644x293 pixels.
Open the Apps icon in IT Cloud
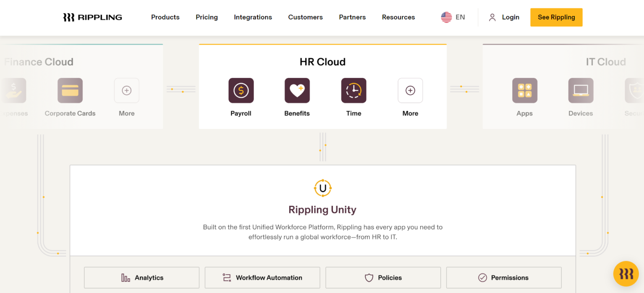click(x=525, y=90)
